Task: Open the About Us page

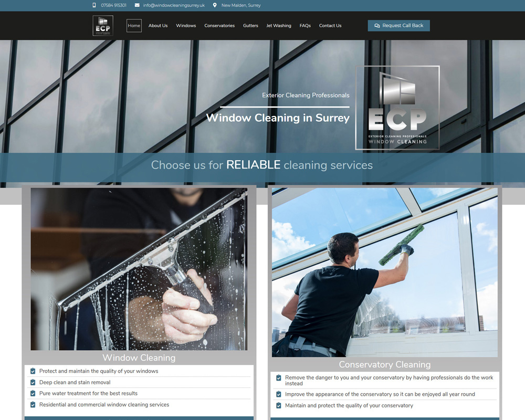Action: coord(158,26)
